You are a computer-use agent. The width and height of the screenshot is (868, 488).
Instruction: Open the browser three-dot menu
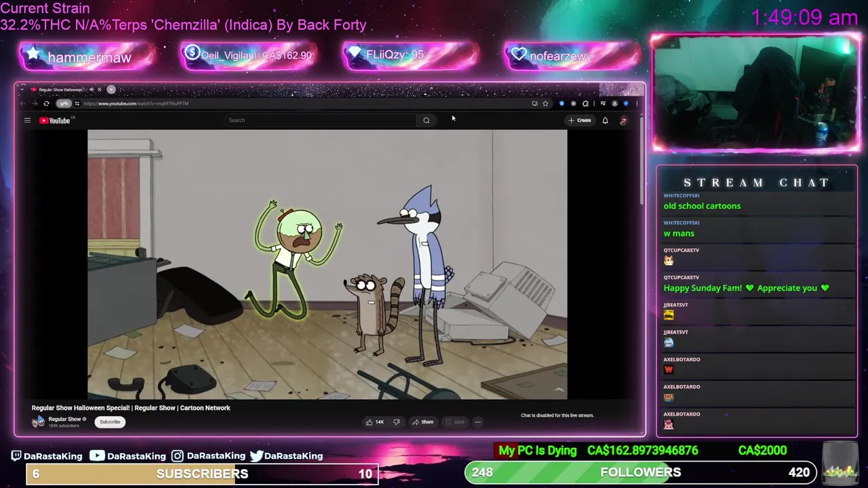[636, 104]
